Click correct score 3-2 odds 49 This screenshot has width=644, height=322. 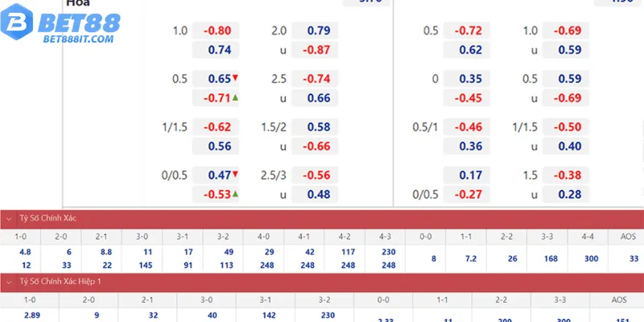tap(229, 252)
